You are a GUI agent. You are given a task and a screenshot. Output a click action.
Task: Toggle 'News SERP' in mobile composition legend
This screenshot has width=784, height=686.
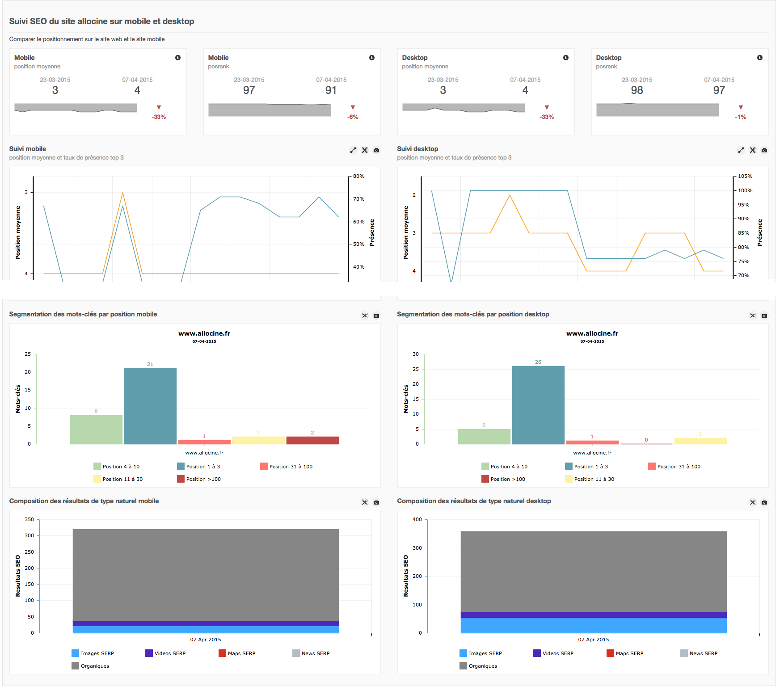[x=311, y=653]
